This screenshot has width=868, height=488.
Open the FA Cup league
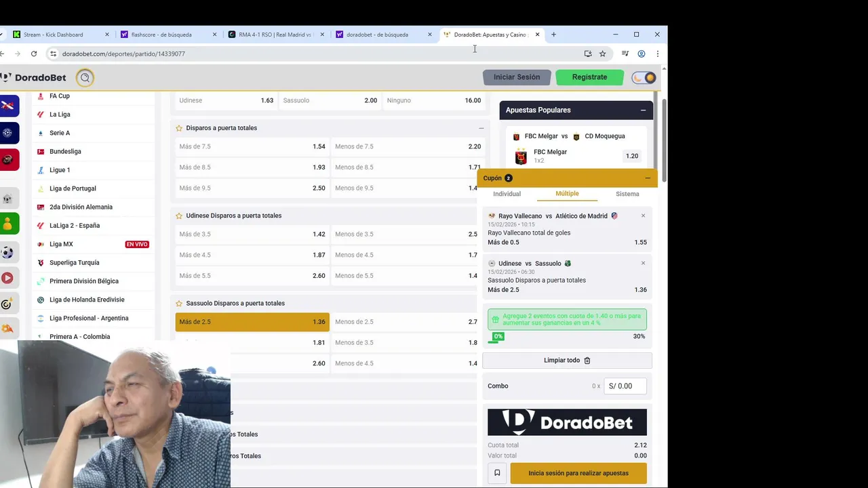60,96
